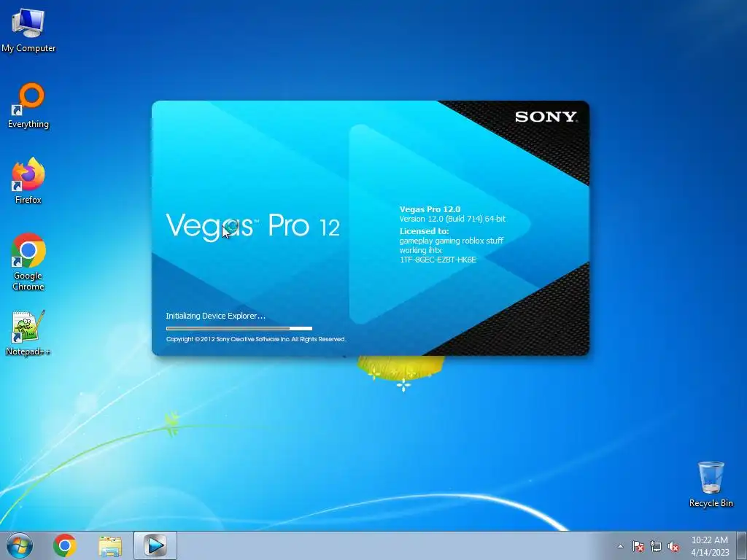
Task: Click the 'Initializing Device Explorer...' status text
Action: click(x=215, y=316)
